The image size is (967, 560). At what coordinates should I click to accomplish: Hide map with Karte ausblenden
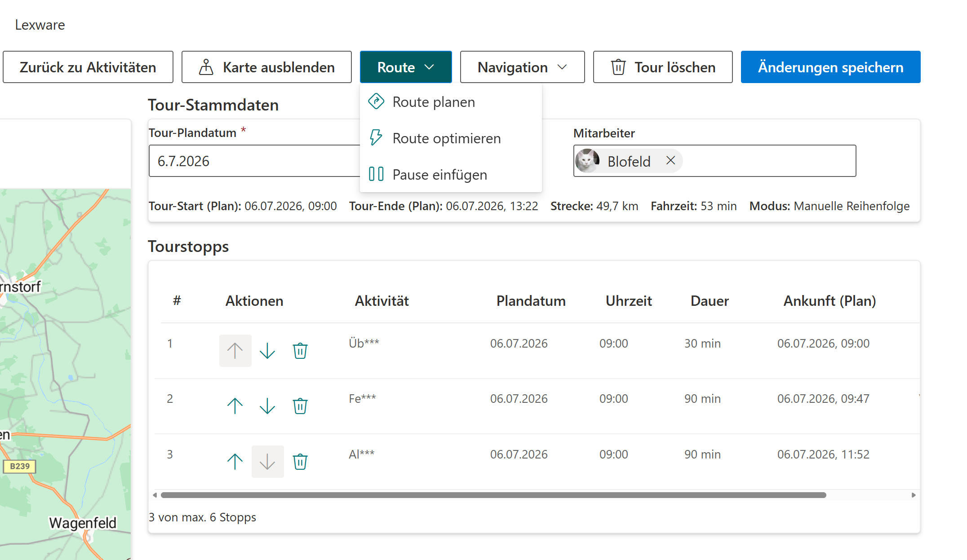[x=266, y=67]
